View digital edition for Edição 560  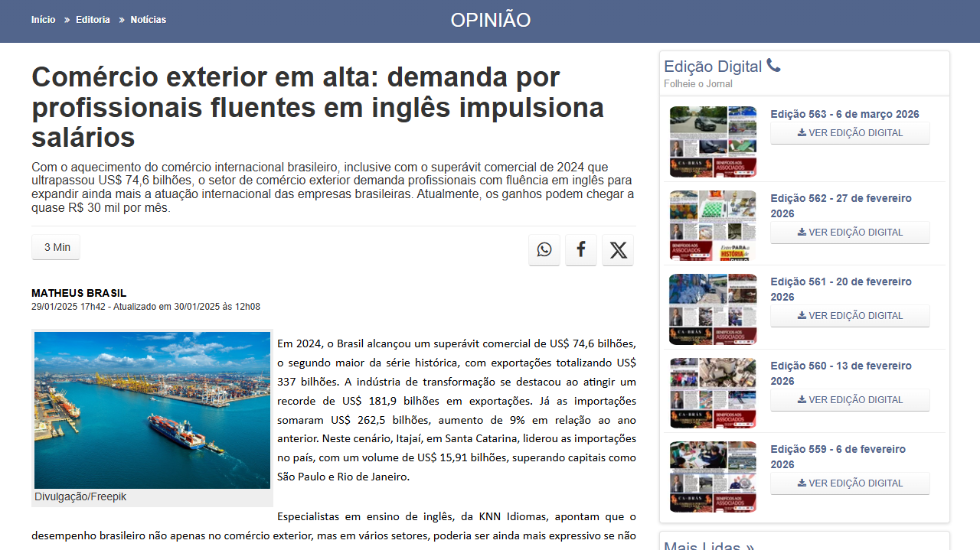point(850,400)
